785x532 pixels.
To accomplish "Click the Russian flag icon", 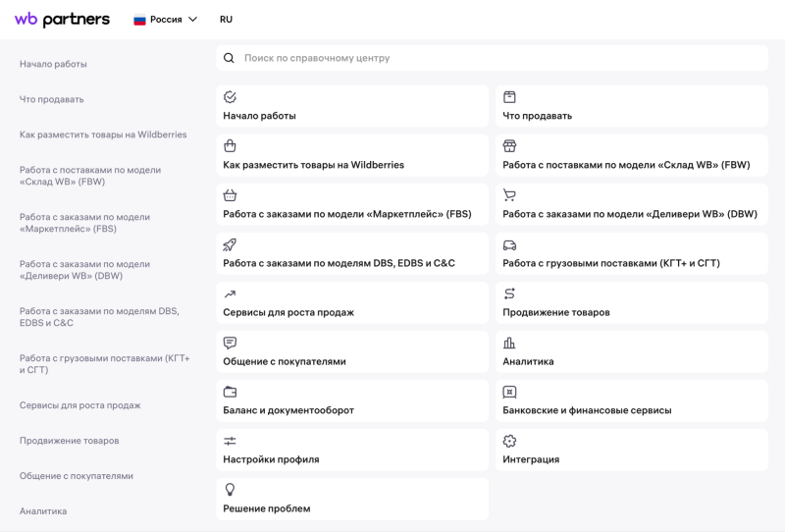I will click(x=139, y=20).
